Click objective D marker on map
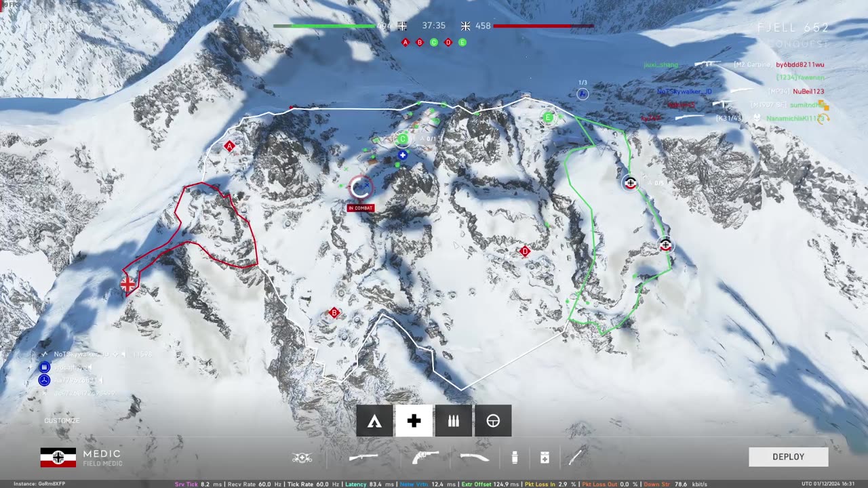This screenshot has height=488, width=868. point(524,251)
